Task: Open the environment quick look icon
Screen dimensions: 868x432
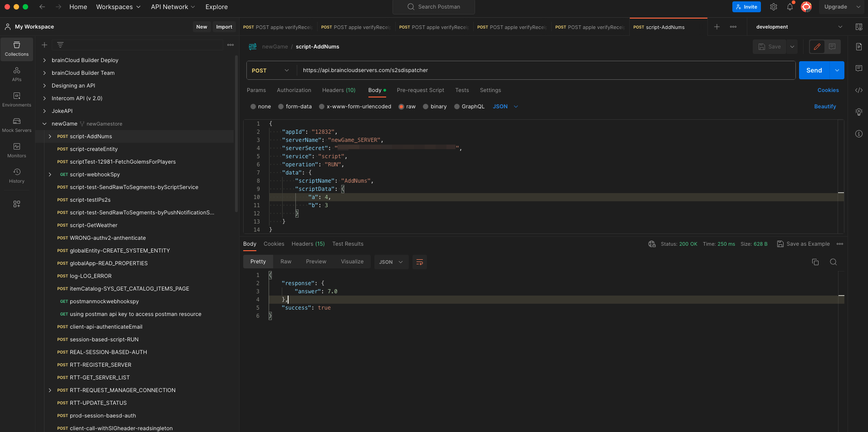Action: [859, 27]
